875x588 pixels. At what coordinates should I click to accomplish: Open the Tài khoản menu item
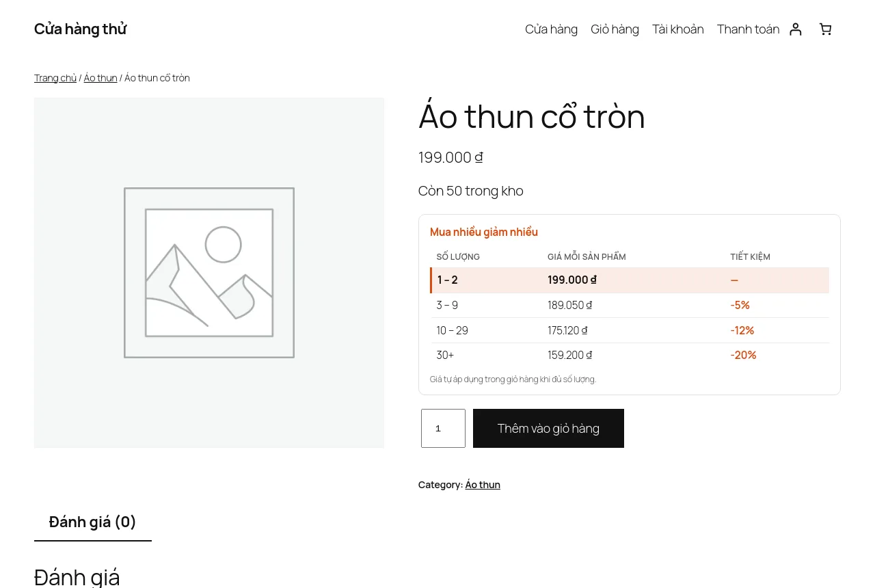click(677, 29)
